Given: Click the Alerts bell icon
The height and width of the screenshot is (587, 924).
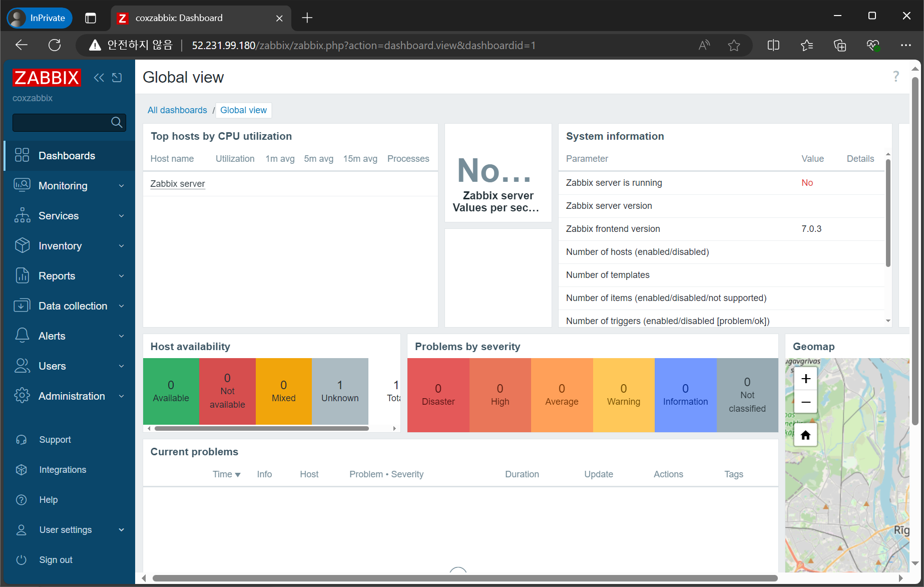Looking at the screenshot, I should [x=22, y=336].
